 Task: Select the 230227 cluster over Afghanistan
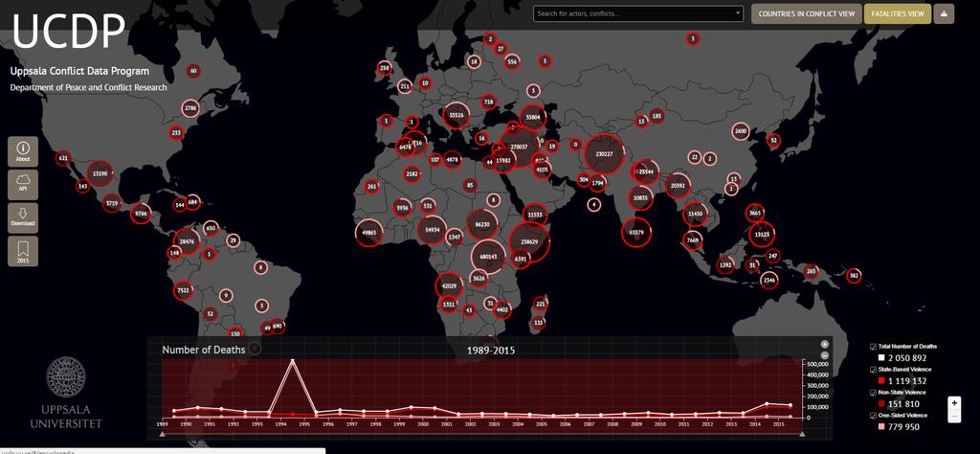coord(604,154)
